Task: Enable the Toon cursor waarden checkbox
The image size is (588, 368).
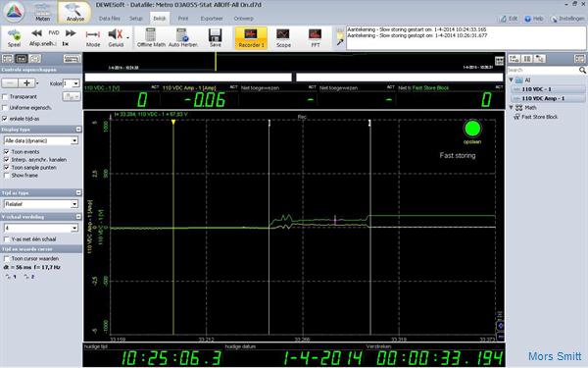Action: [x=7, y=259]
